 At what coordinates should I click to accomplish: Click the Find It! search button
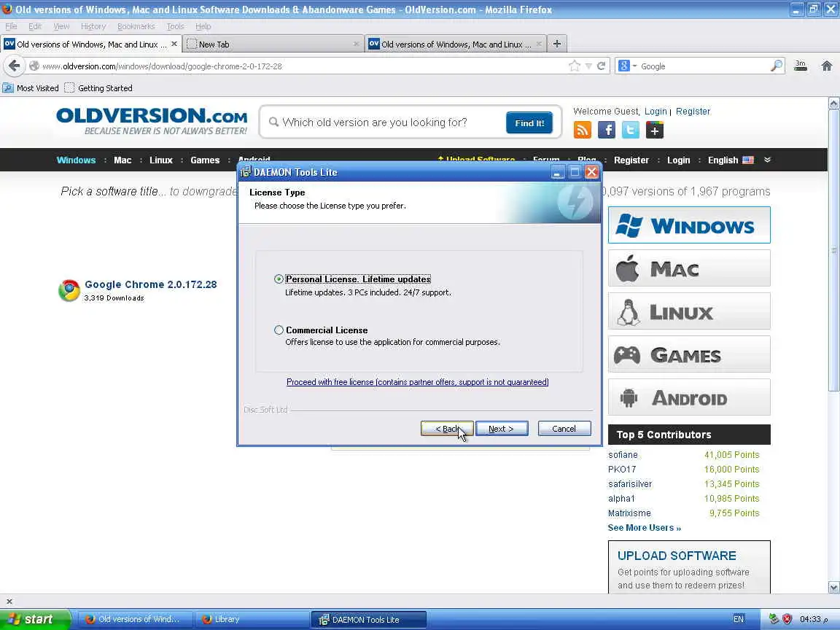click(529, 123)
